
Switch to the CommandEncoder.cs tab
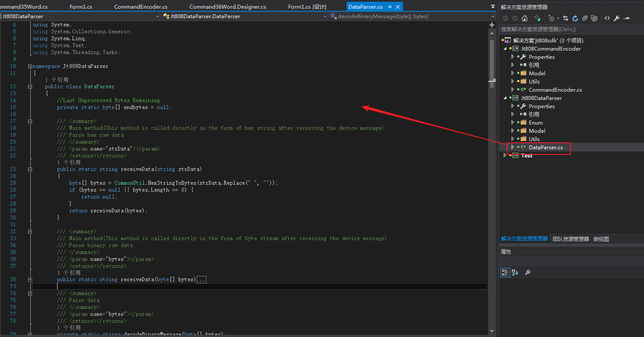pyautogui.click(x=141, y=7)
